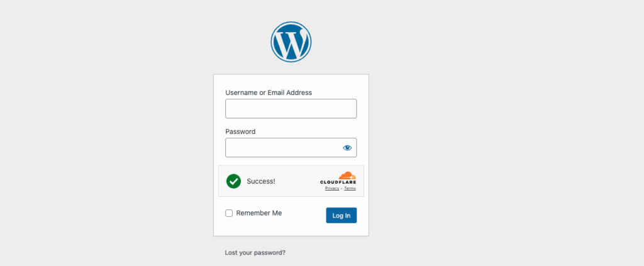Click the Cloudflare Turnstile verification widget

click(291, 181)
